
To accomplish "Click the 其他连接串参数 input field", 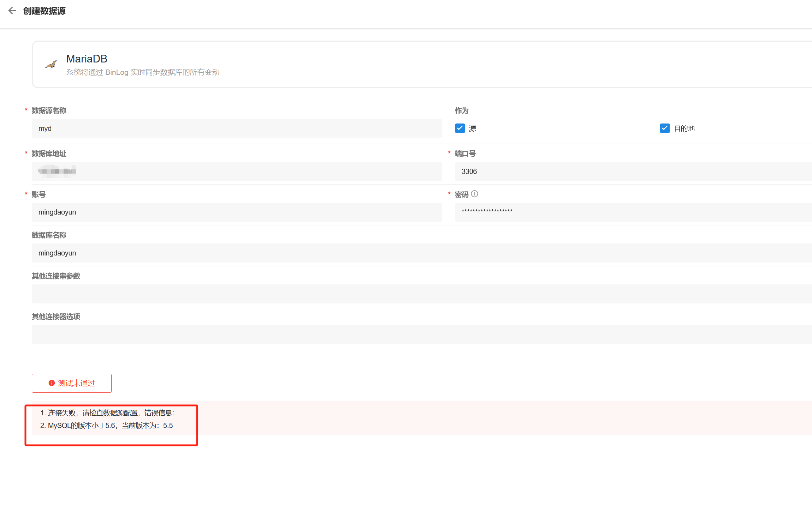I will (420, 294).
